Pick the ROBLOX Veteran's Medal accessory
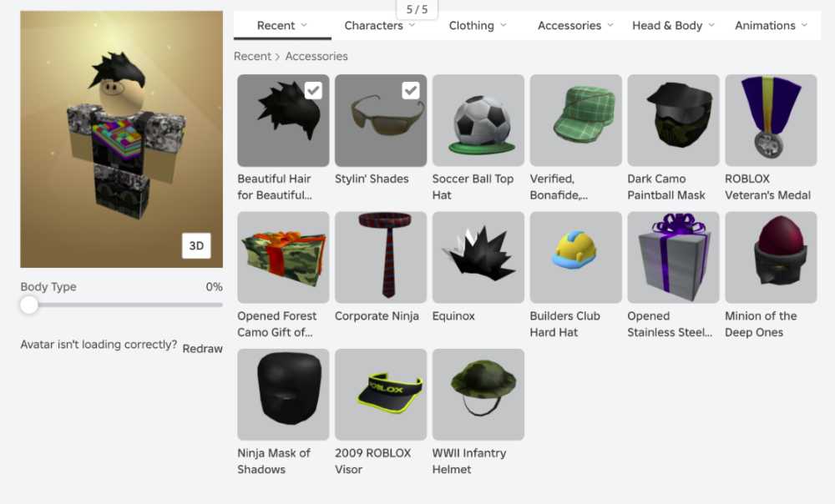835x504 pixels. 771,120
